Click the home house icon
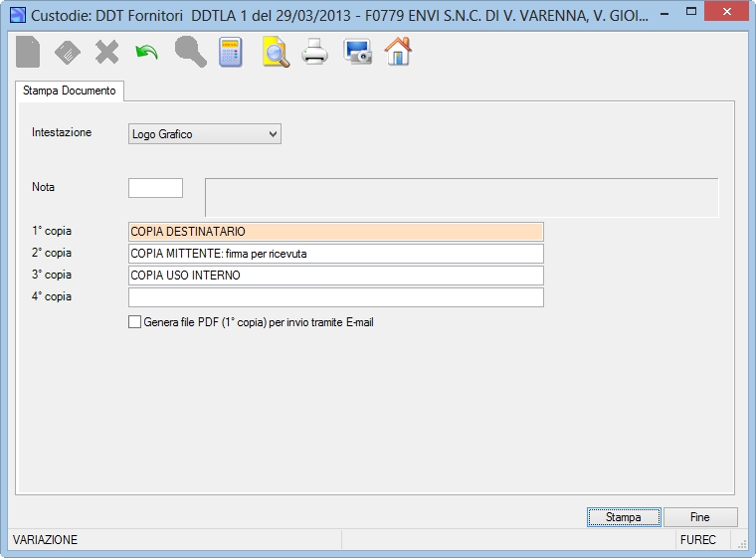756x558 pixels. [398, 51]
